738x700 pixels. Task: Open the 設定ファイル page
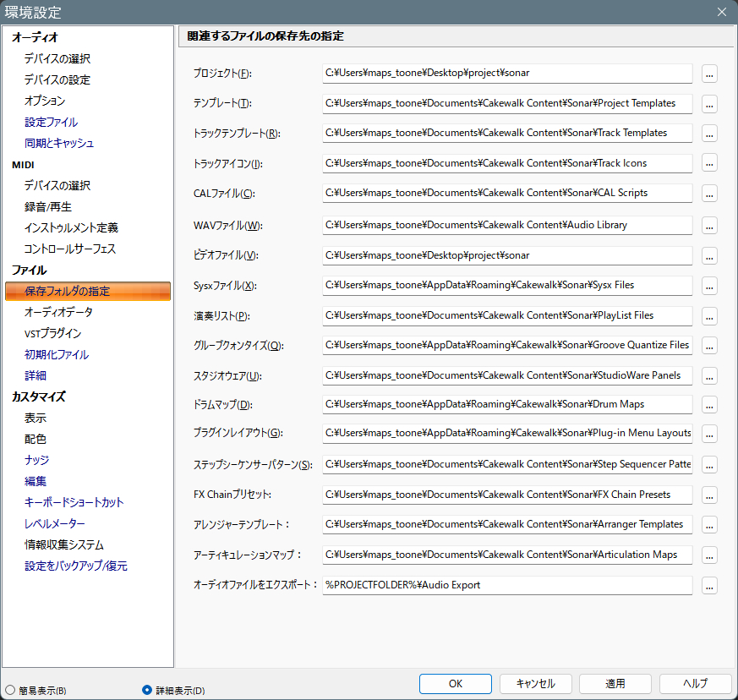(52, 122)
